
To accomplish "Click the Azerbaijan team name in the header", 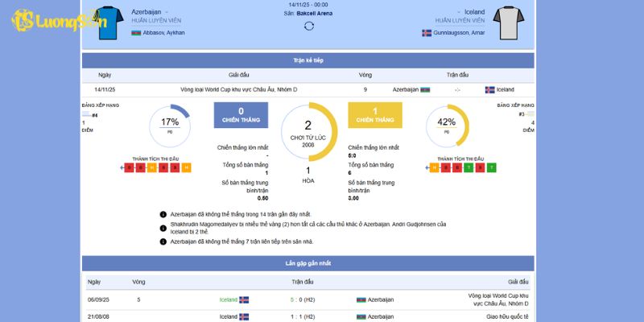I will tap(146, 12).
